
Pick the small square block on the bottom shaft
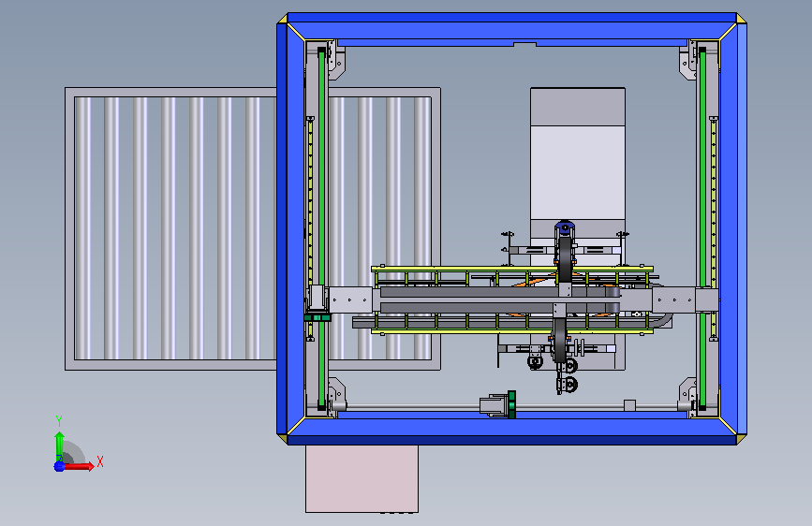629,405
